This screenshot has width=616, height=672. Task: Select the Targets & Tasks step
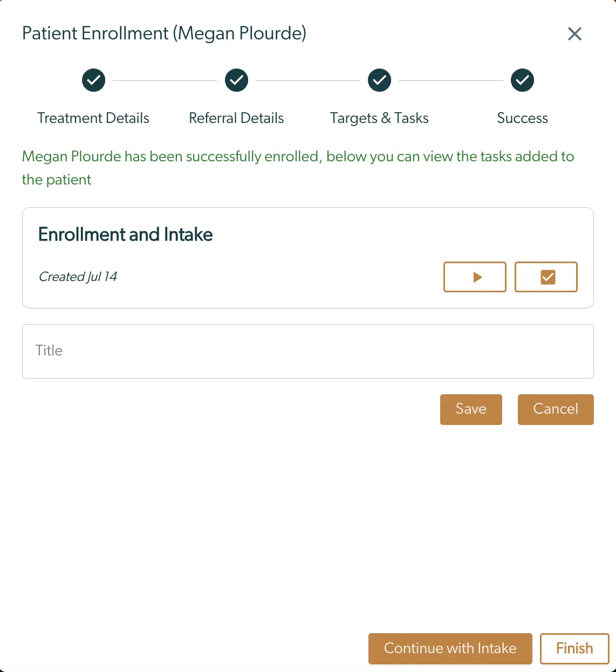pos(379,118)
